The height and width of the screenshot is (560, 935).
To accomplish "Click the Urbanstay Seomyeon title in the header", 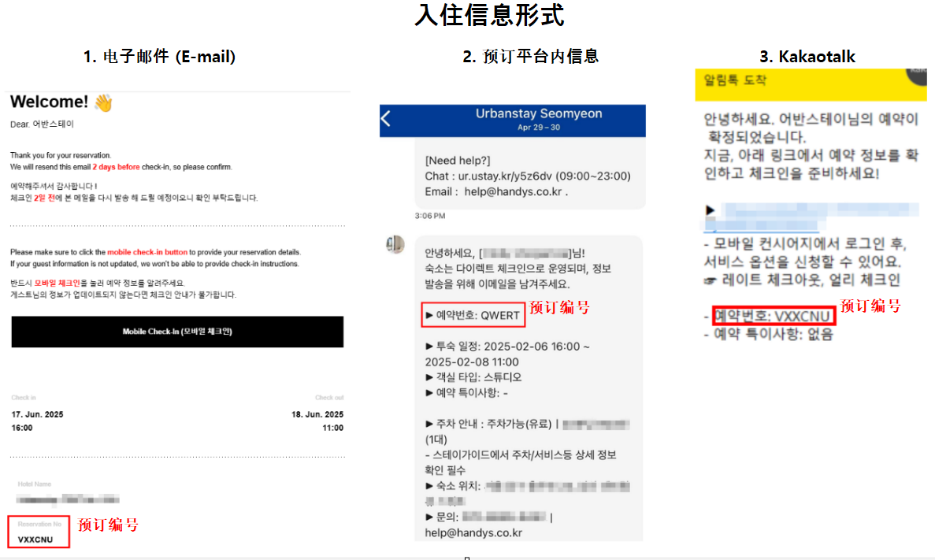I will (x=539, y=113).
